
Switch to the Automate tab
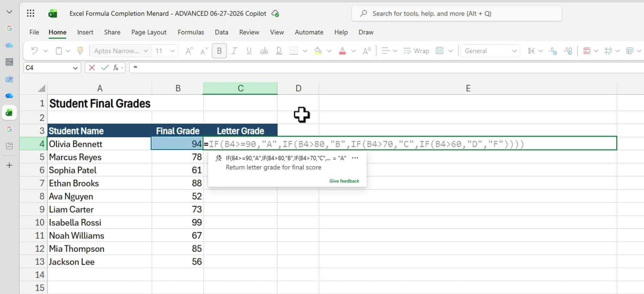[309, 32]
